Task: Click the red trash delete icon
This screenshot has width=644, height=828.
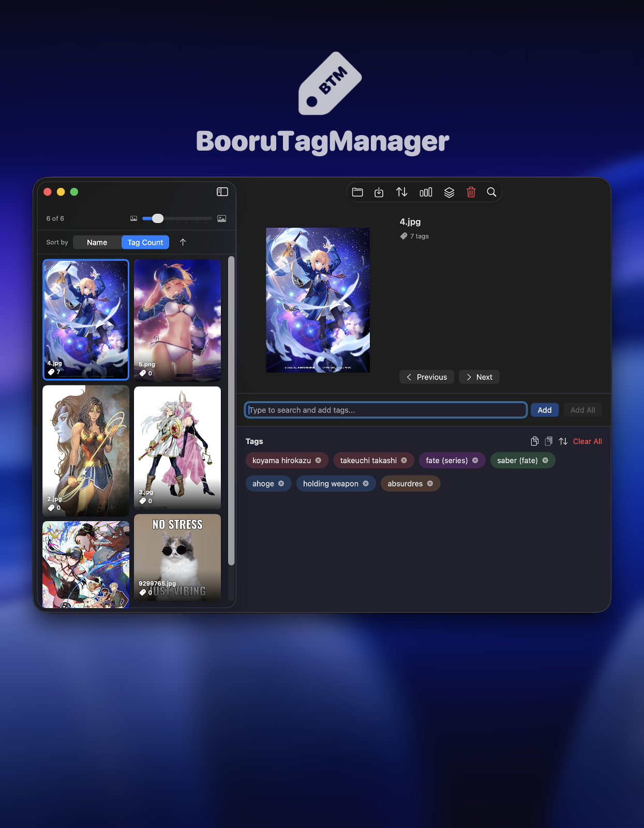Action: pos(471,193)
